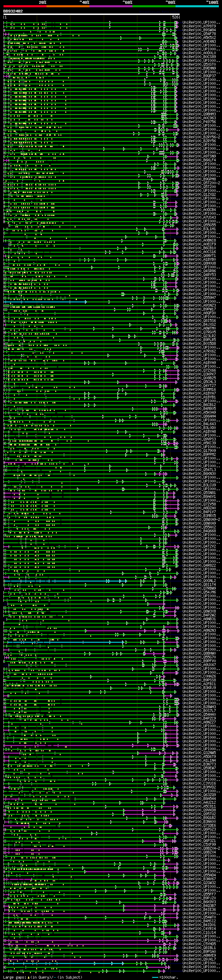This screenshot has height=980, width=222.
Task: Select hit label UniRef100_Q7ZX66
Action: 199,370
